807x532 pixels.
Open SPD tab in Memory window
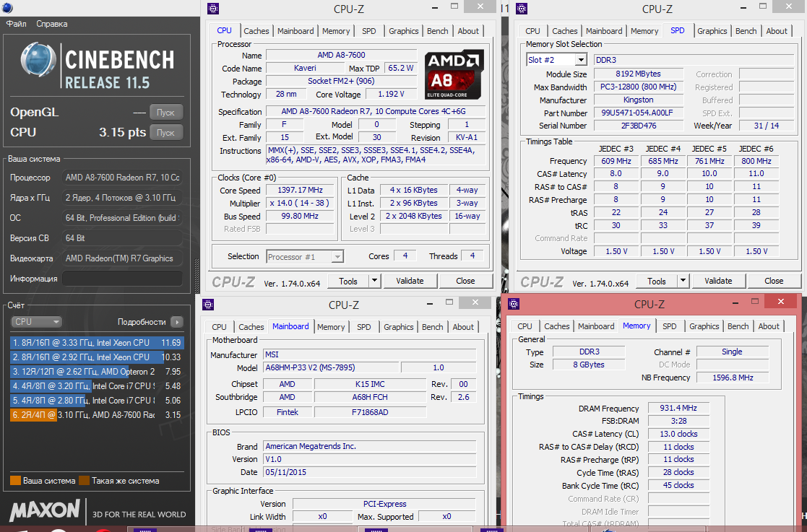[670, 326]
